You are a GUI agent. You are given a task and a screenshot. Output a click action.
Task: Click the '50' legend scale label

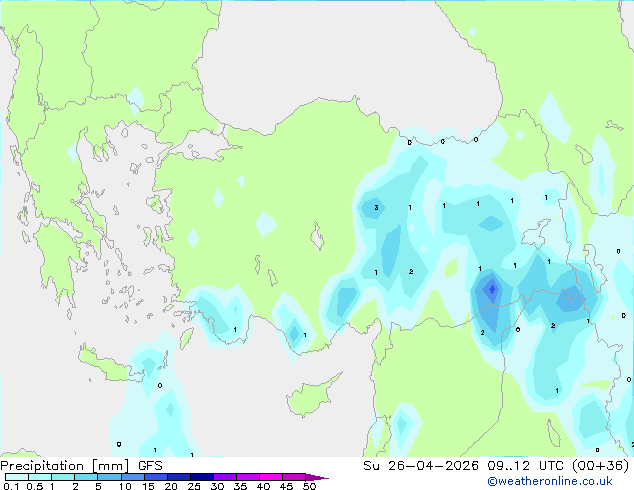tap(310, 486)
